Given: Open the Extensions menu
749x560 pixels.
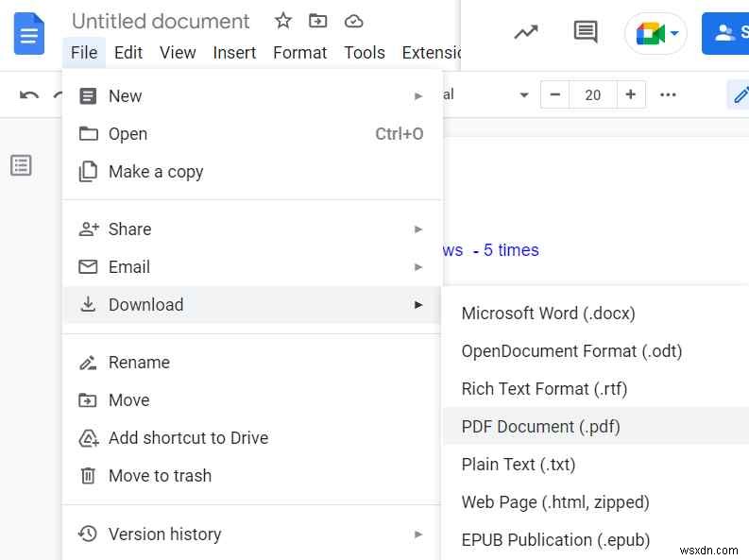Looking at the screenshot, I should (432, 53).
